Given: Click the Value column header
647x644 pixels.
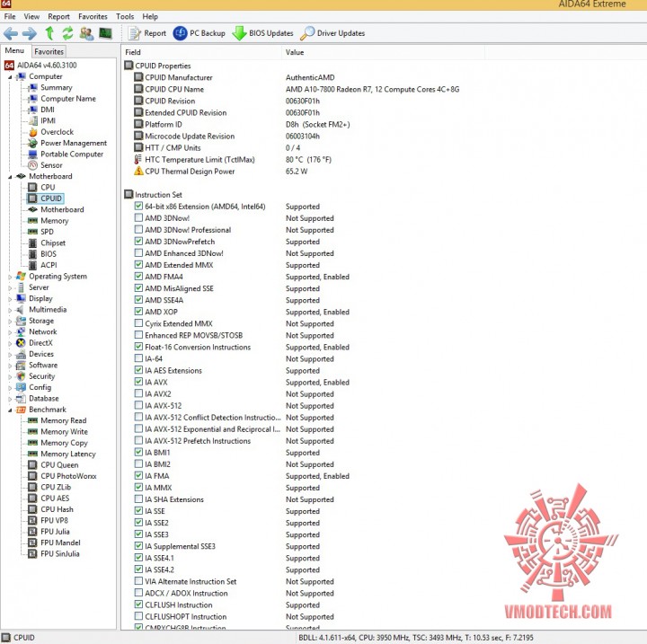Looking at the screenshot, I should click(x=383, y=52).
